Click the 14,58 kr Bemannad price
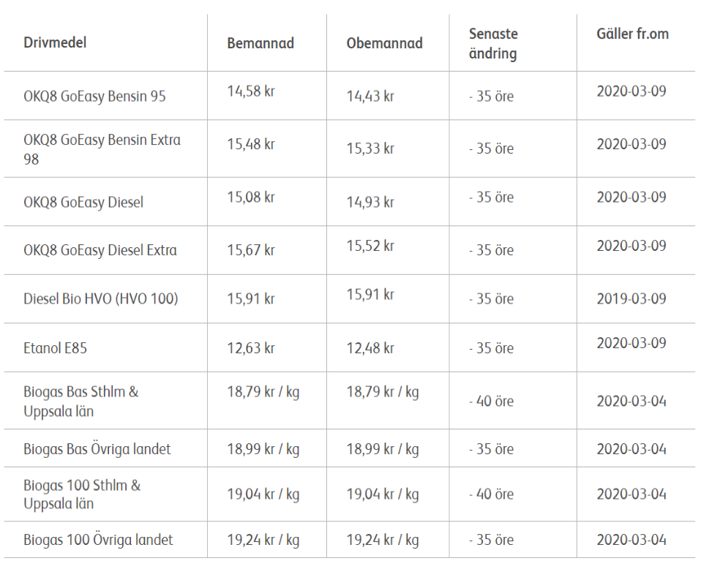Viewport: 728px width, 561px height. 251,92
